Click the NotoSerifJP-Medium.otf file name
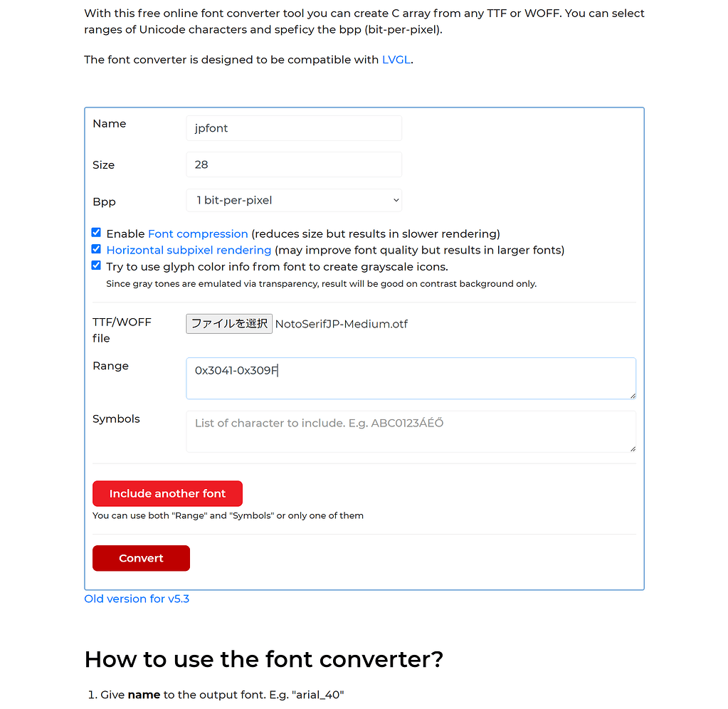 click(341, 323)
